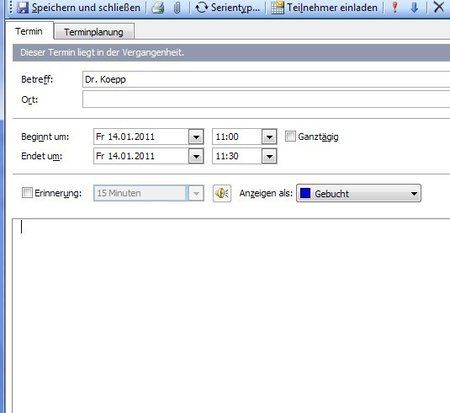
Task: Attach a file with paperclip icon
Action: [177, 7]
